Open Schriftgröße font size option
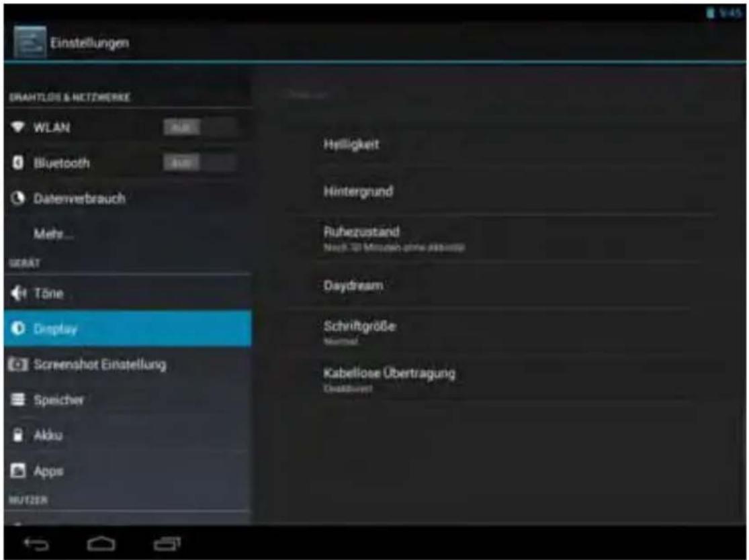The width and height of the screenshot is (749, 560). click(502, 332)
